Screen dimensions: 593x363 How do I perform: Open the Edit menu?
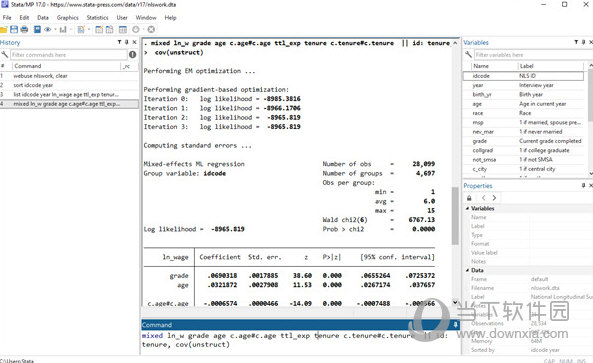click(24, 18)
